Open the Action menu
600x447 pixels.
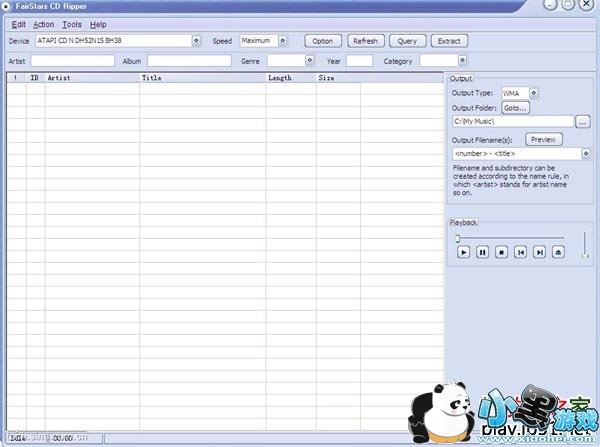(x=44, y=24)
